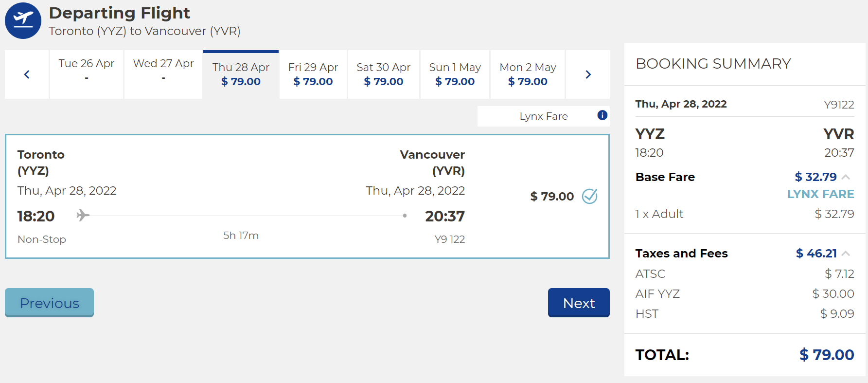Switch to Fri 29 Apr fares
The width and height of the screenshot is (868, 383).
pos(313,74)
